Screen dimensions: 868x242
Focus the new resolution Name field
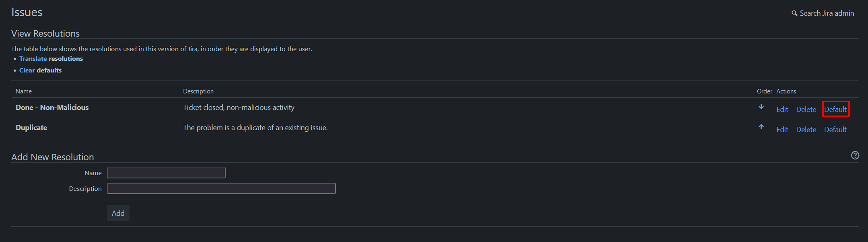(166, 173)
